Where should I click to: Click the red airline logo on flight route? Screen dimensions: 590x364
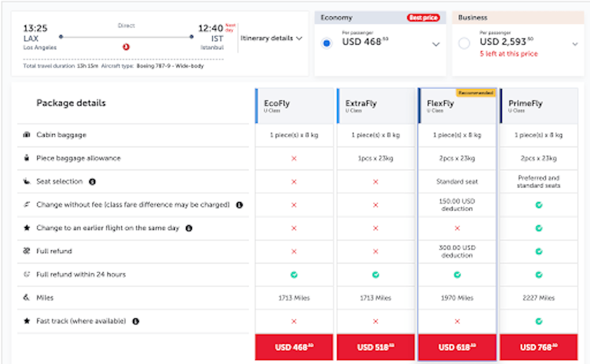[x=126, y=47]
